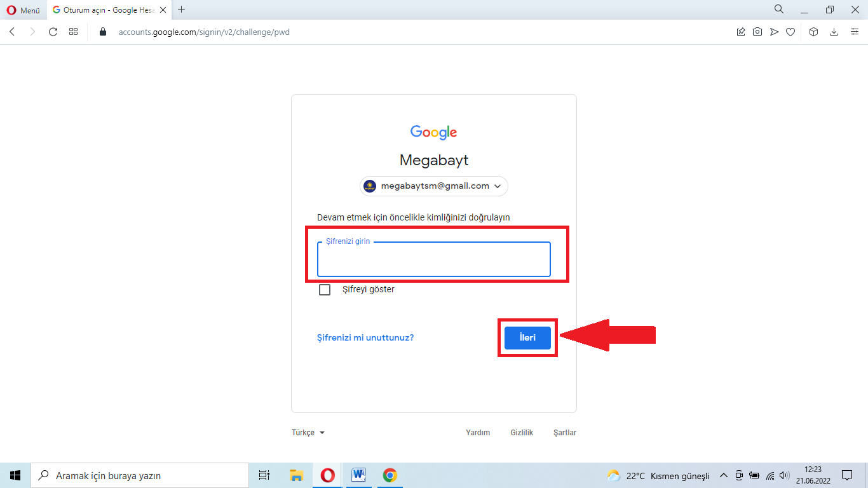Open the Türkçe language dropdown
The image size is (868, 488).
[307, 432]
